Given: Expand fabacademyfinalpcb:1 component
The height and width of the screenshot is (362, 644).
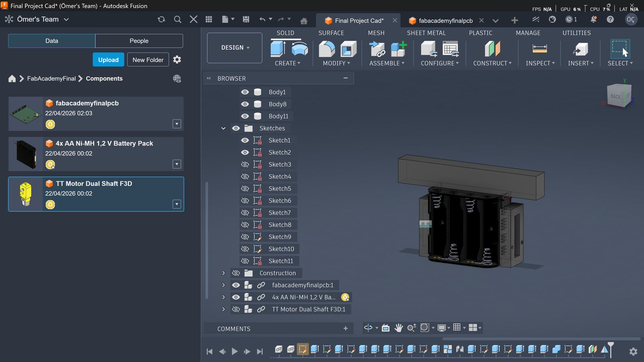Looking at the screenshot, I should 223,285.
